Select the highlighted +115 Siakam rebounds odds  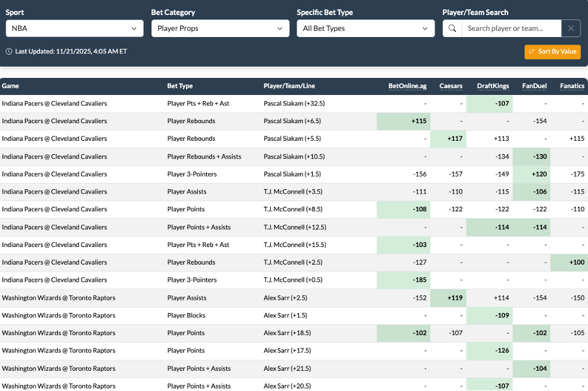tap(403, 121)
